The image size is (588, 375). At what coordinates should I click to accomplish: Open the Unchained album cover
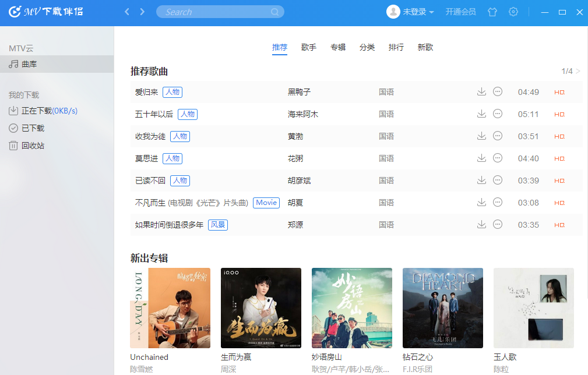[170, 308]
